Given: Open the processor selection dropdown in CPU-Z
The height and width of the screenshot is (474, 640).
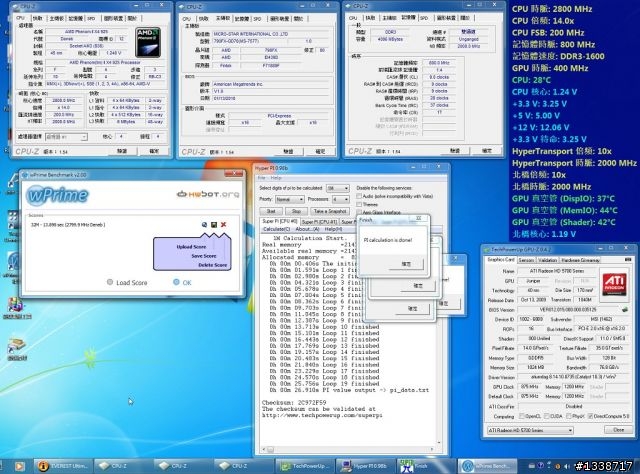Looking at the screenshot, I should coord(66,137).
